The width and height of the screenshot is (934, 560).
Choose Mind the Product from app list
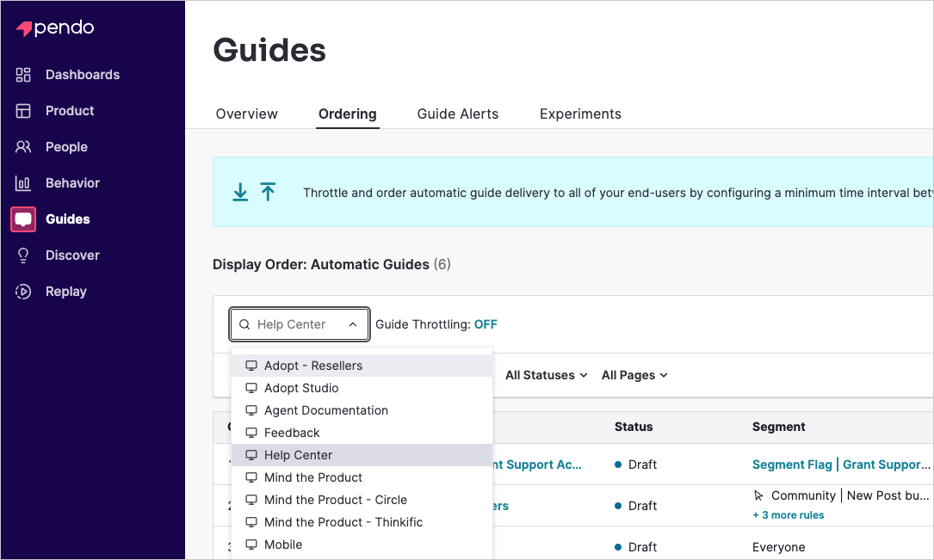tap(362, 477)
